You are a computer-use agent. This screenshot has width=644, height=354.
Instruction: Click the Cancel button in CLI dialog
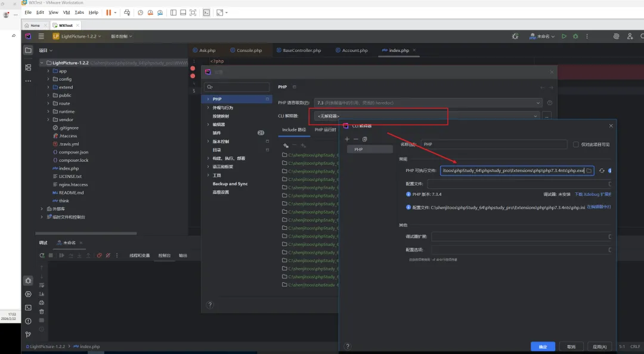571,347
